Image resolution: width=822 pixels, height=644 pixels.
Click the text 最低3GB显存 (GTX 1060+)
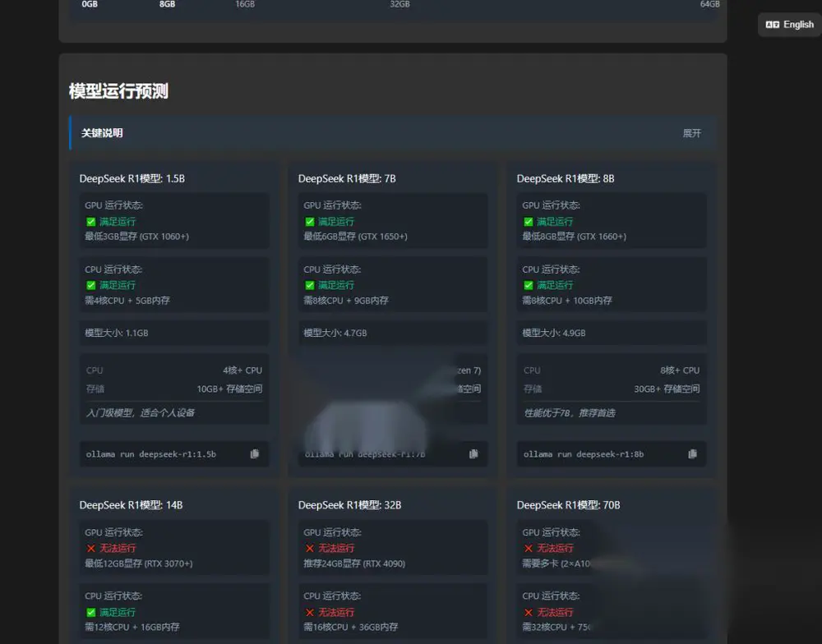tap(136, 237)
